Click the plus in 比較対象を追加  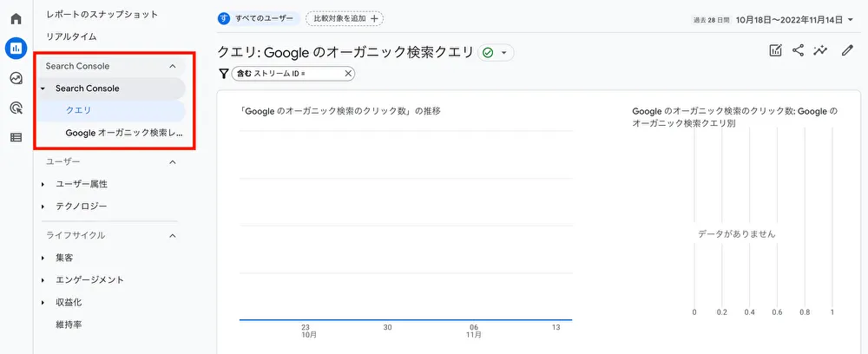374,19
